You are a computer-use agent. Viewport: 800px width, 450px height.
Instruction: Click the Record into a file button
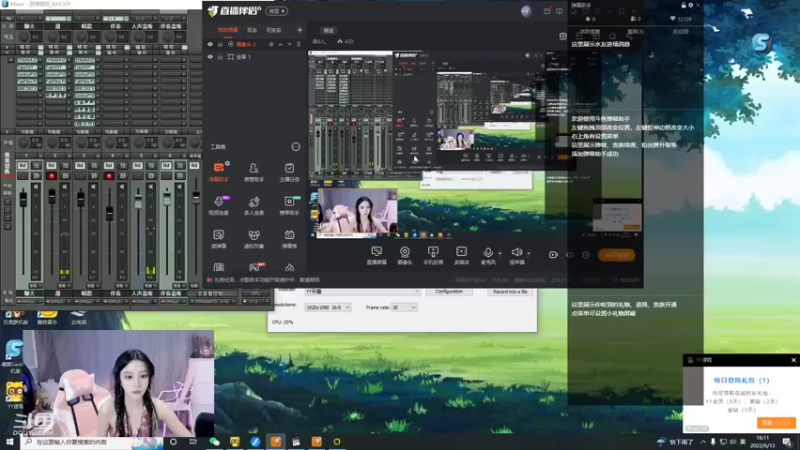[510, 291]
